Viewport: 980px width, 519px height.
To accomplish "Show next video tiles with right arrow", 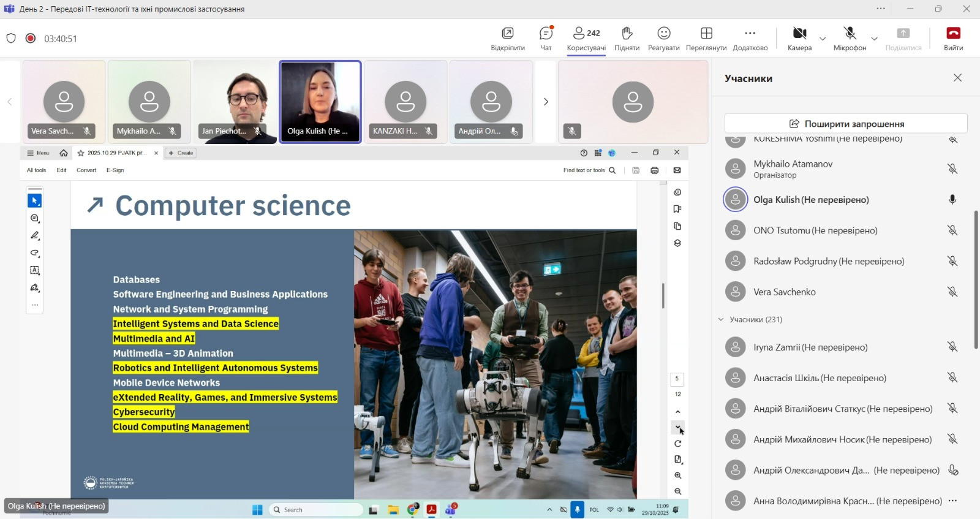I will 546,102.
